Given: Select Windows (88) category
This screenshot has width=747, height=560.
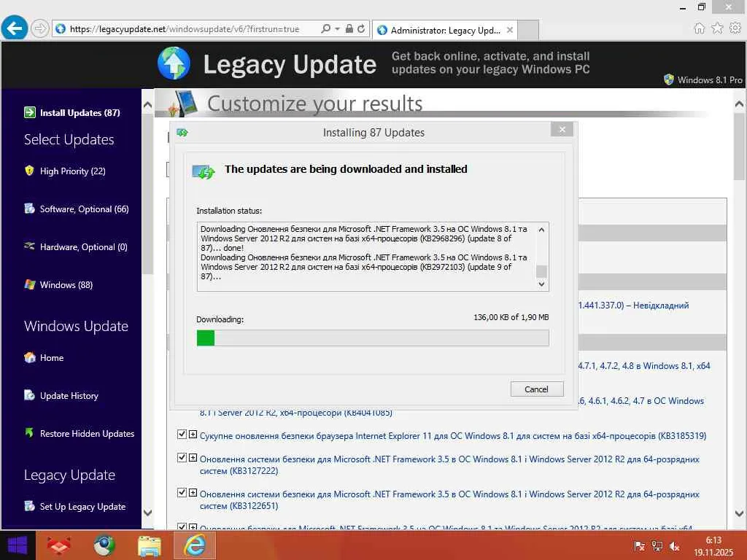Looking at the screenshot, I should (66, 285).
